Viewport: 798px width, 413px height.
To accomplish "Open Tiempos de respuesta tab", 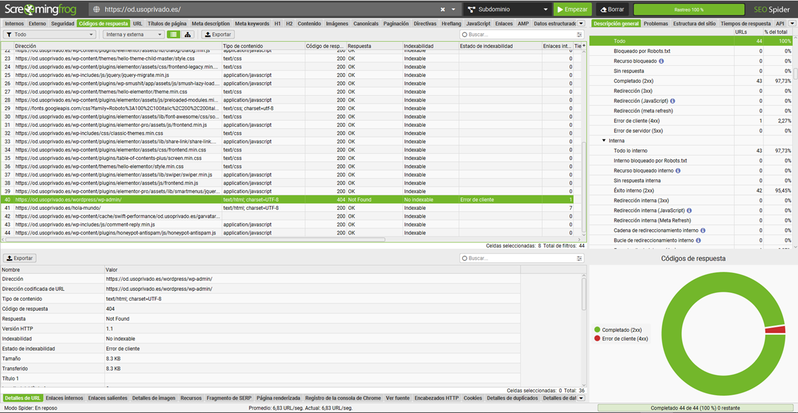I will (x=746, y=23).
